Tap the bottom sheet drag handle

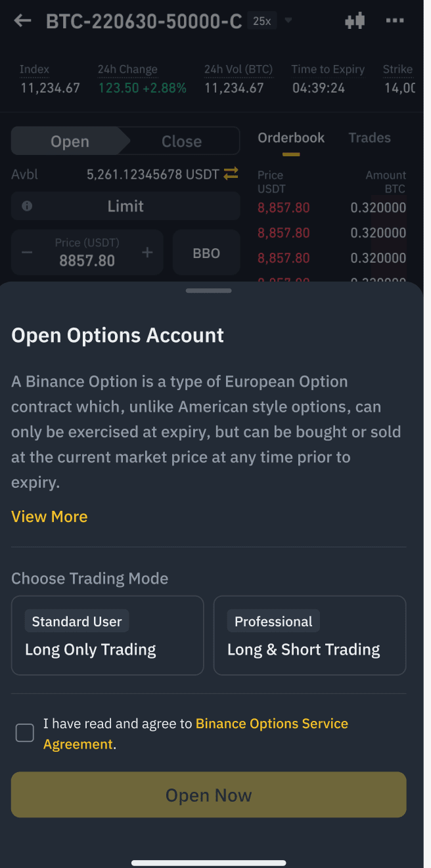pyautogui.click(x=209, y=290)
